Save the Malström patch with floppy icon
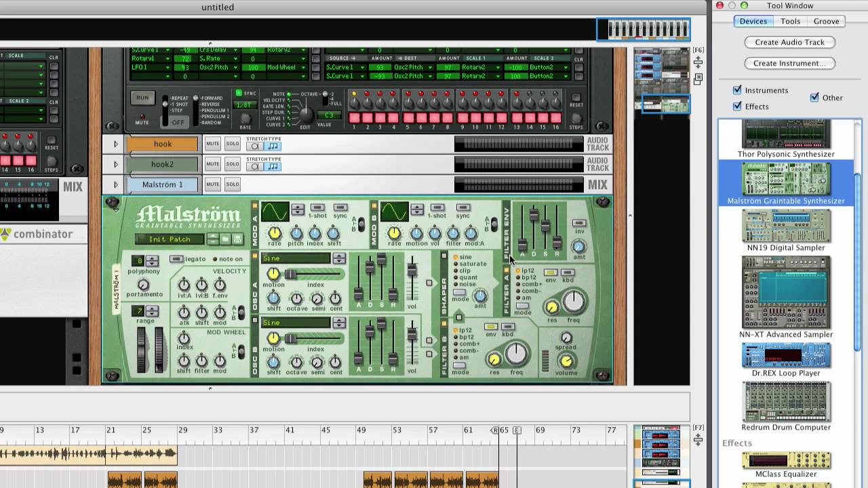This screenshot has height=488, width=868. click(x=237, y=239)
